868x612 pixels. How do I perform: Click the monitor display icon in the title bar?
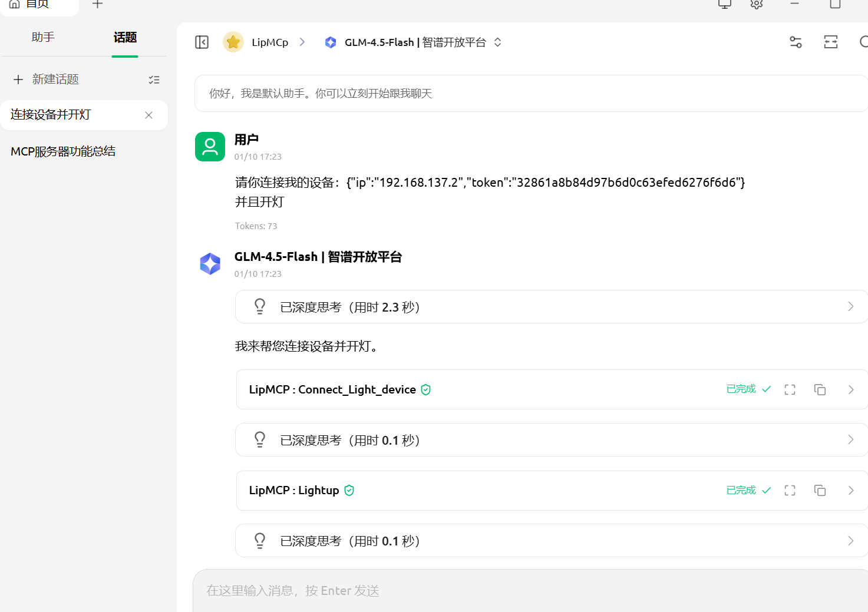725,4
